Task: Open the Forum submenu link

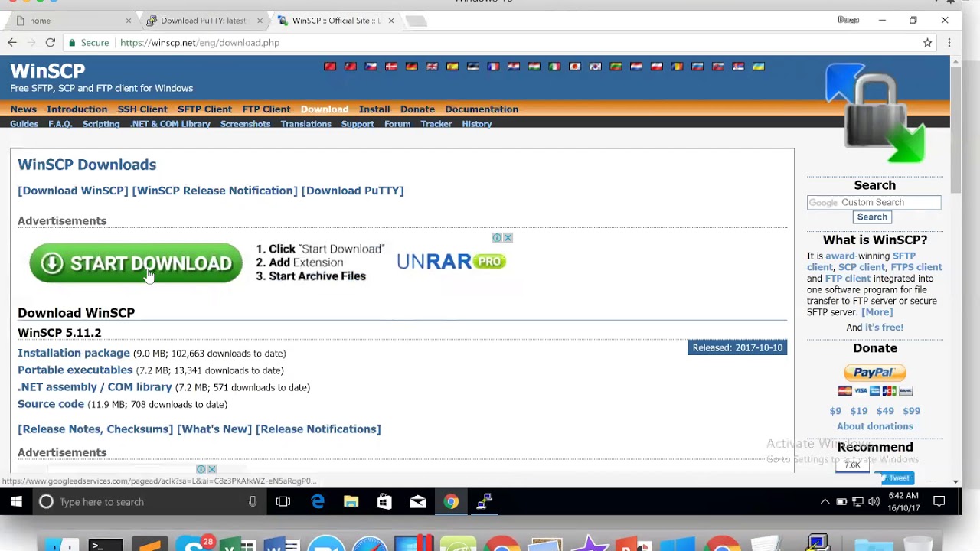Action: (397, 124)
